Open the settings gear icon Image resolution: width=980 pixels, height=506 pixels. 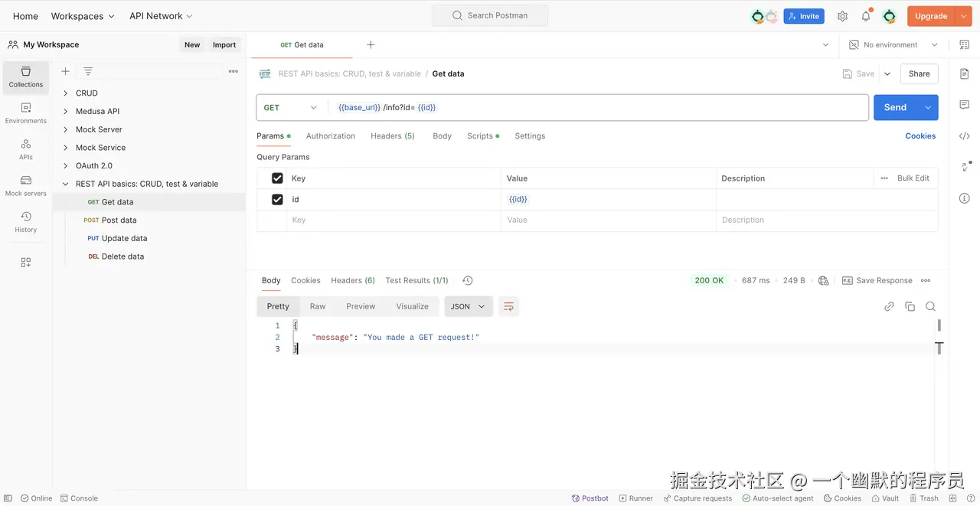click(842, 16)
